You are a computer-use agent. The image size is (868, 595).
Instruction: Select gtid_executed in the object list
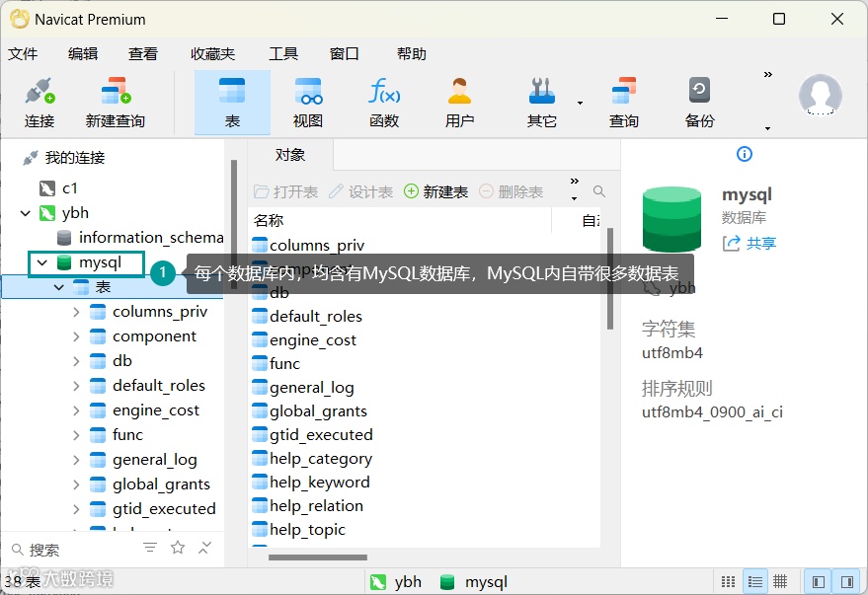tap(313, 434)
